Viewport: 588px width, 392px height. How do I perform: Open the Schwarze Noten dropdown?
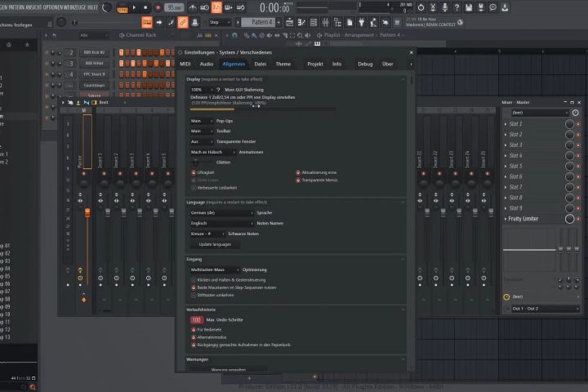pos(207,234)
